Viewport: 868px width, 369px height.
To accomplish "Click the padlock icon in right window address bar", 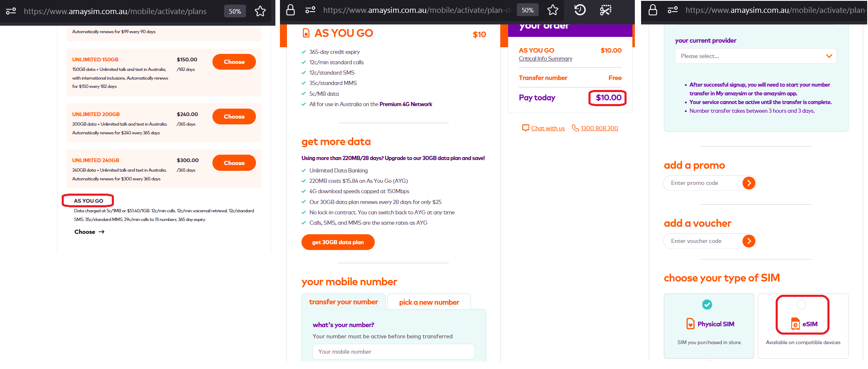I will point(653,10).
